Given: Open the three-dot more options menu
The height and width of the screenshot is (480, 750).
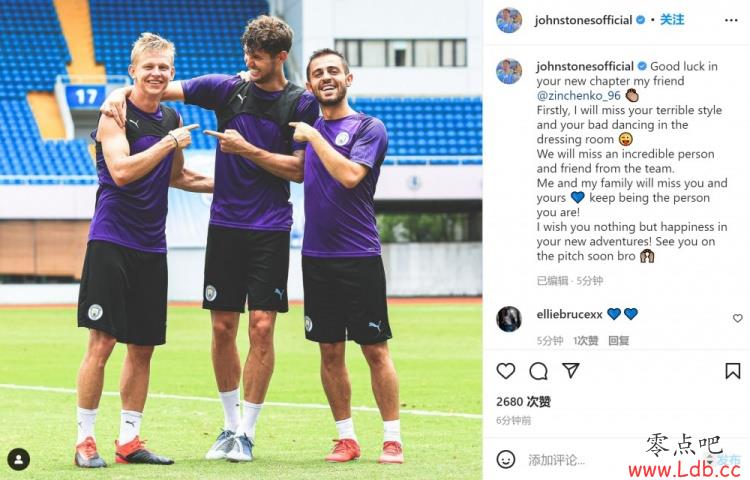Looking at the screenshot, I should pyautogui.click(x=731, y=20).
